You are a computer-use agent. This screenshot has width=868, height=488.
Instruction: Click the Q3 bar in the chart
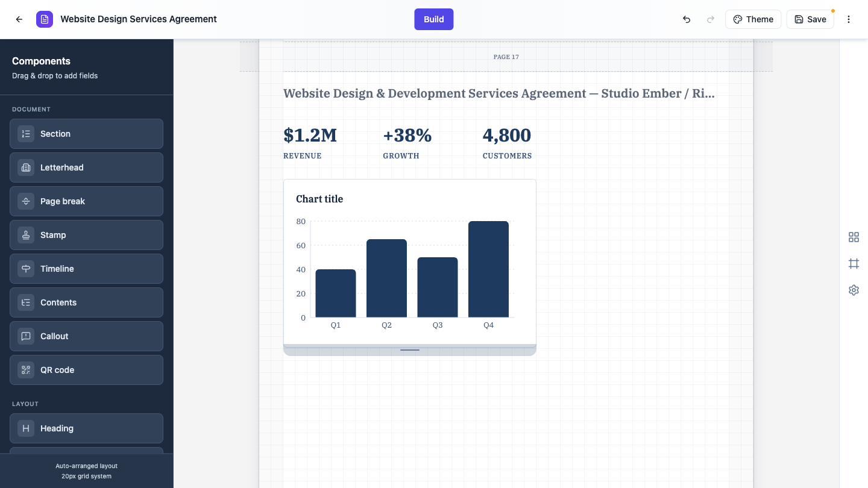438,287
